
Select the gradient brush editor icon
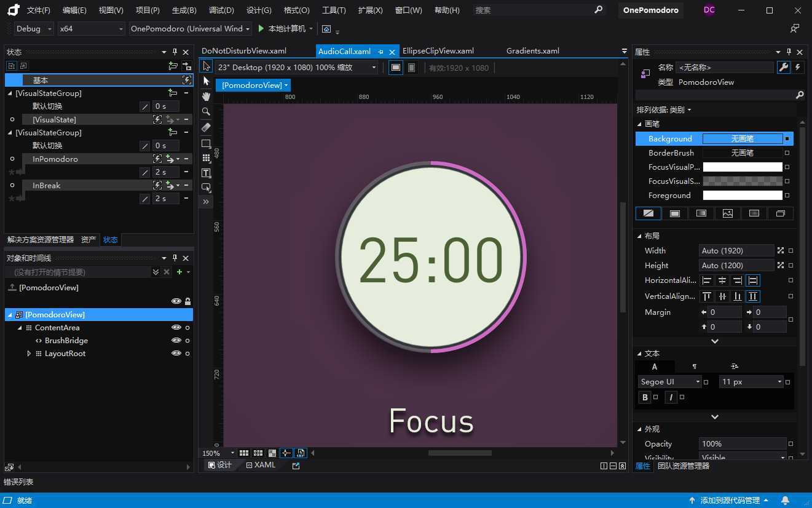pos(701,213)
